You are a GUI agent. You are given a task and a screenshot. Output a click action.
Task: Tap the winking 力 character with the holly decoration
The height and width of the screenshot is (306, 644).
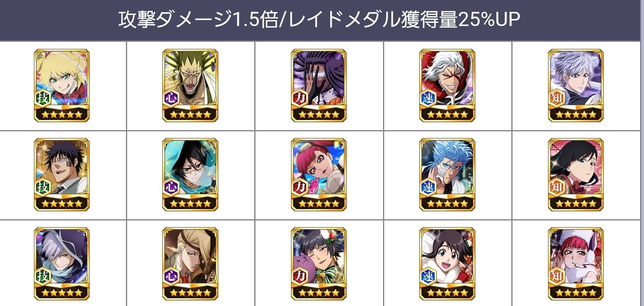click(x=319, y=264)
